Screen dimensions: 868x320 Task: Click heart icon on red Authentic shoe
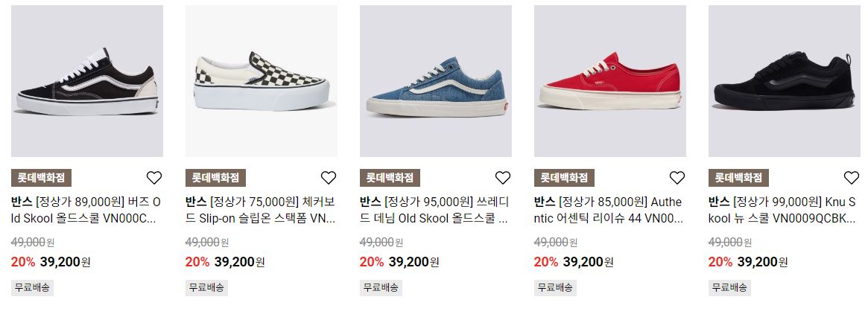[677, 178]
